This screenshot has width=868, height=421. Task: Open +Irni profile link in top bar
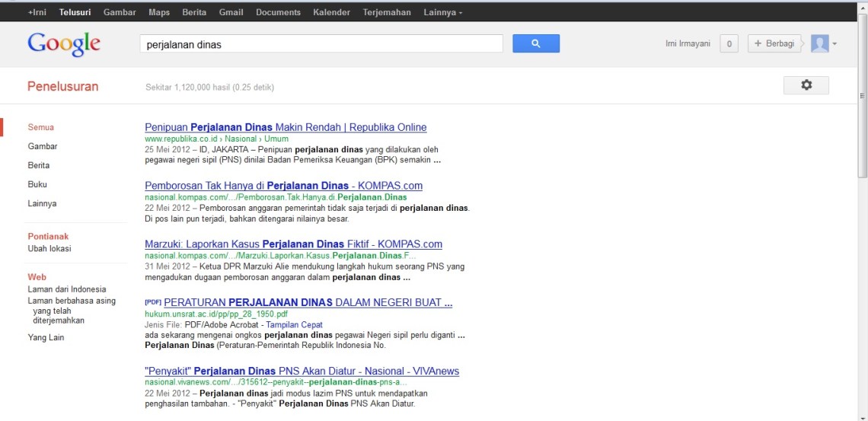coord(37,12)
